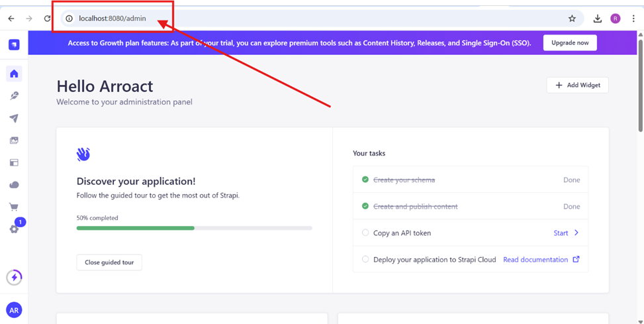Screen dimensions: 644x324
Task: Click 'Your tasks' heading
Action: [369, 153]
